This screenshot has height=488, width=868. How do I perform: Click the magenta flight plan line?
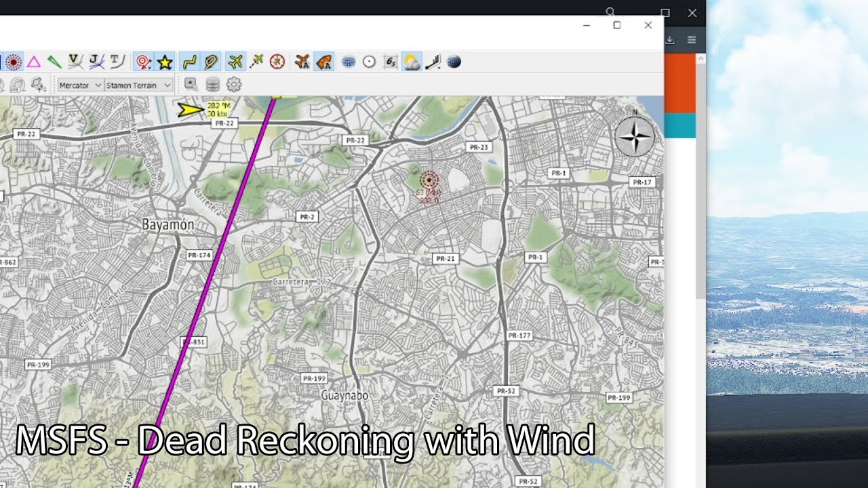click(205, 291)
